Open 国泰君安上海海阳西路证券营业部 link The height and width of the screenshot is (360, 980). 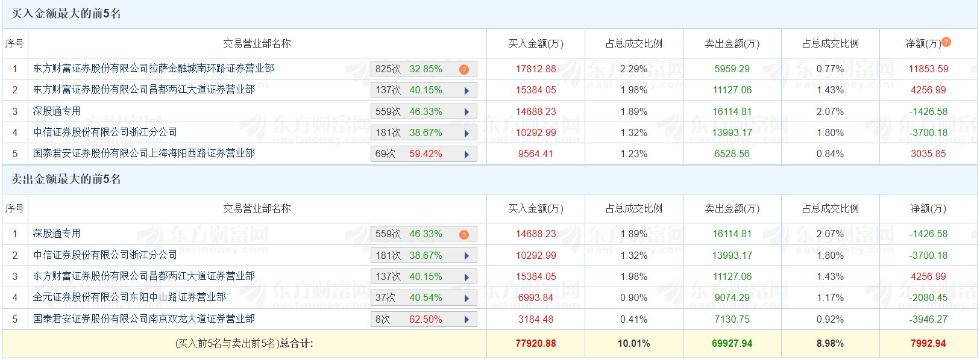144,154
